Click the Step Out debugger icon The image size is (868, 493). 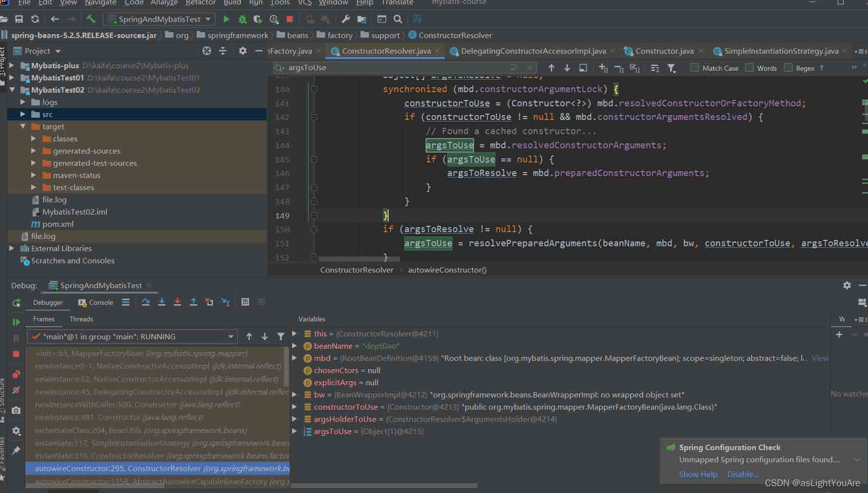pyautogui.click(x=194, y=302)
